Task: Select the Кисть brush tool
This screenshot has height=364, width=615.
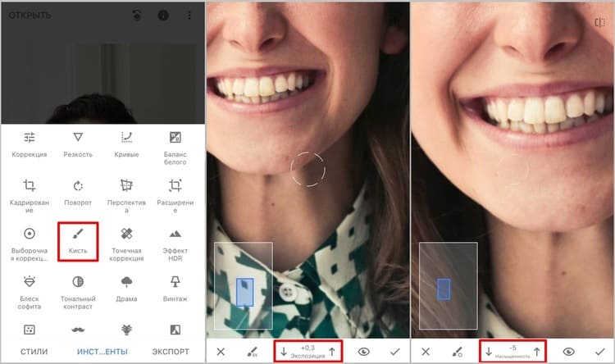Action: (78, 240)
